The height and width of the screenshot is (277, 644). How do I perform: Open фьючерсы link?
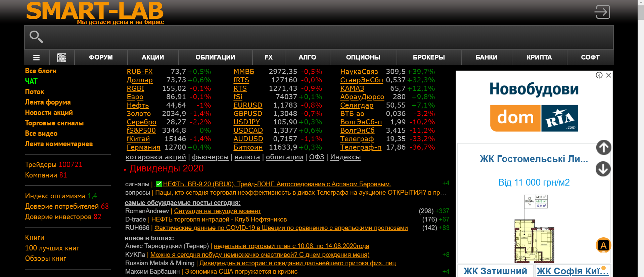click(x=210, y=157)
